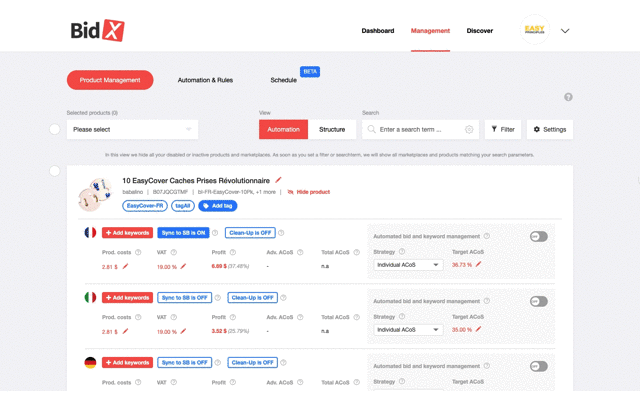Select the Structure view
The height and width of the screenshot is (400, 640).
(x=332, y=129)
